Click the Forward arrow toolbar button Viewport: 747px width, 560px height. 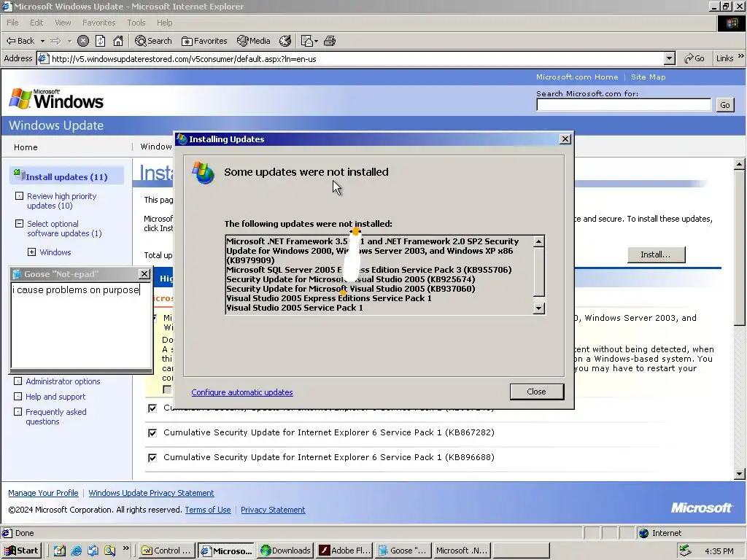(55, 41)
